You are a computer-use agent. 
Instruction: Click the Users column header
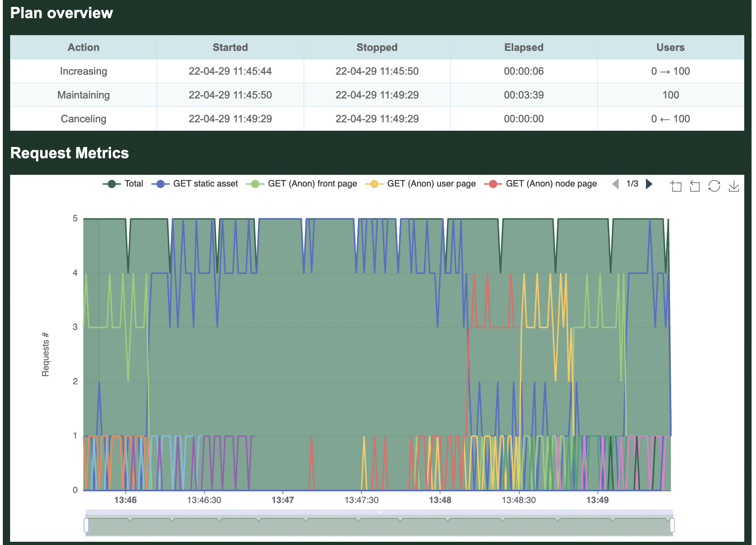[671, 47]
